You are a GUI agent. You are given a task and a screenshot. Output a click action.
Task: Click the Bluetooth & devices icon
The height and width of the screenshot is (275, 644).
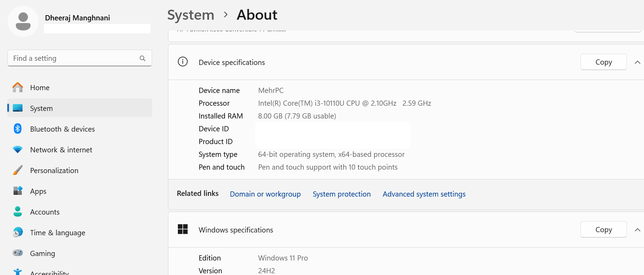18,129
